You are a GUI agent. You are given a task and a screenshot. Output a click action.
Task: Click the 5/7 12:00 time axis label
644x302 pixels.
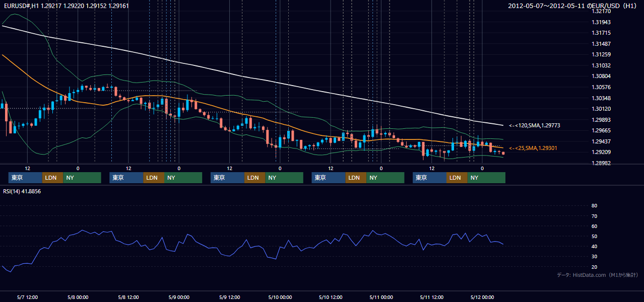27,297
